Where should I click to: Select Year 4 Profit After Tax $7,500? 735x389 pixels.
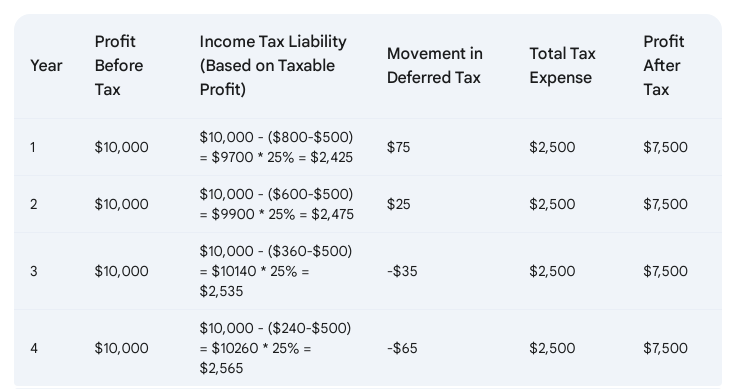pos(665,348)
